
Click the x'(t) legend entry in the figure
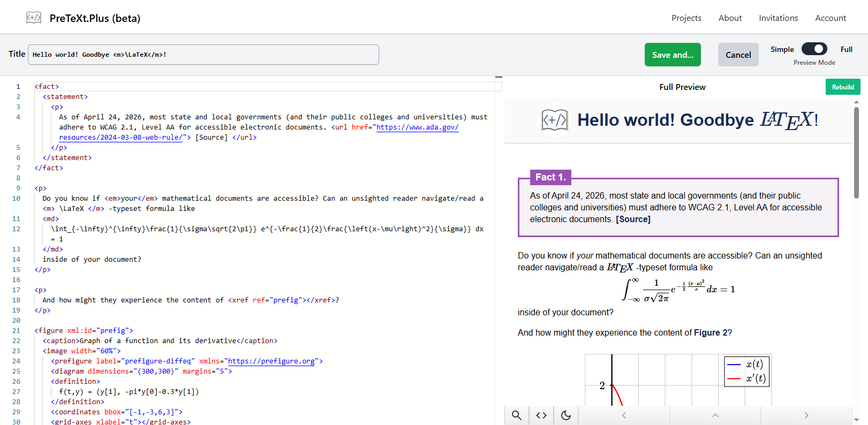point(748,378)
